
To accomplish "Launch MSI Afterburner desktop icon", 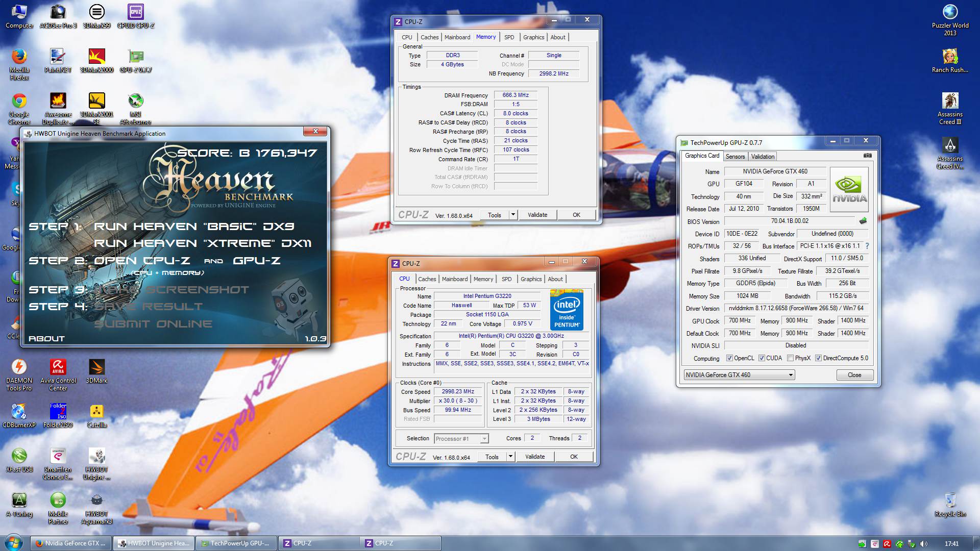I will click(x=135, y=109).
